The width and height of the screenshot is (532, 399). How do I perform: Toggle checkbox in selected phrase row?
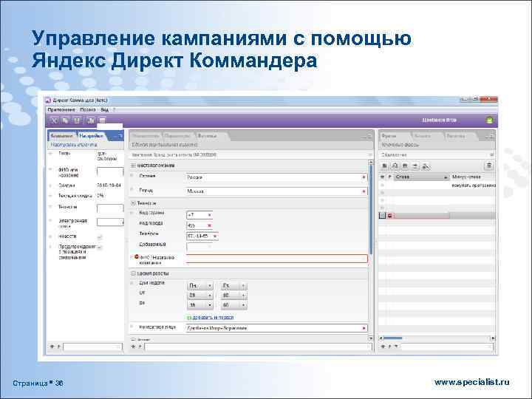(383, 216)
